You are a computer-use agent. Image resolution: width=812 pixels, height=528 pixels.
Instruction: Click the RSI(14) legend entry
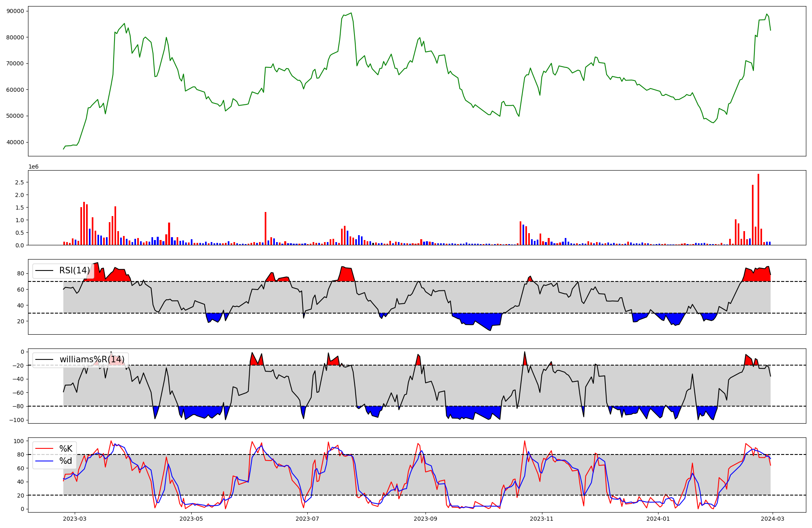(74, 270)
